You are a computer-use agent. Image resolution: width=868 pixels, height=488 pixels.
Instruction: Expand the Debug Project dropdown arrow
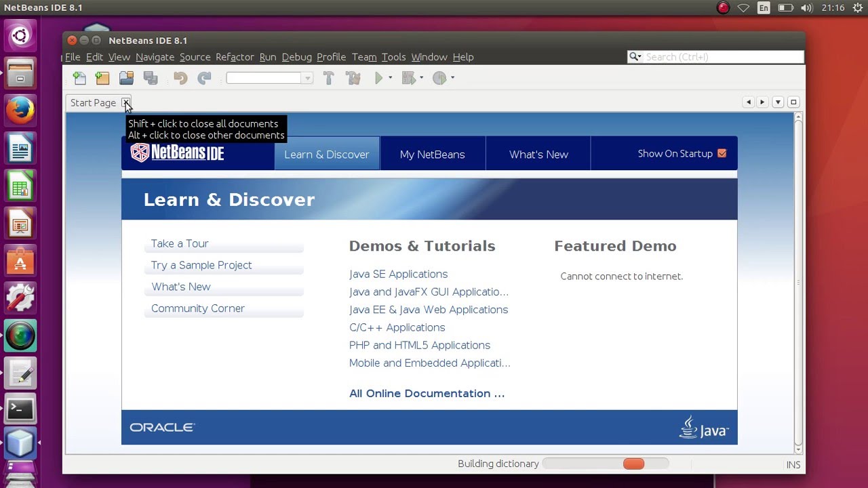click(421, 78)
